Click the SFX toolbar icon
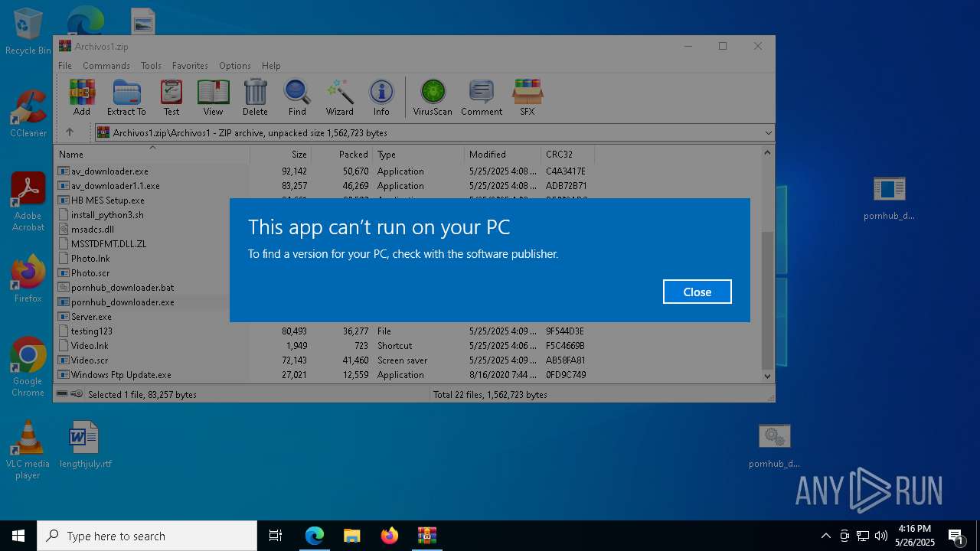The height and width of the screenshot is (551, 980). pos(528,97)
